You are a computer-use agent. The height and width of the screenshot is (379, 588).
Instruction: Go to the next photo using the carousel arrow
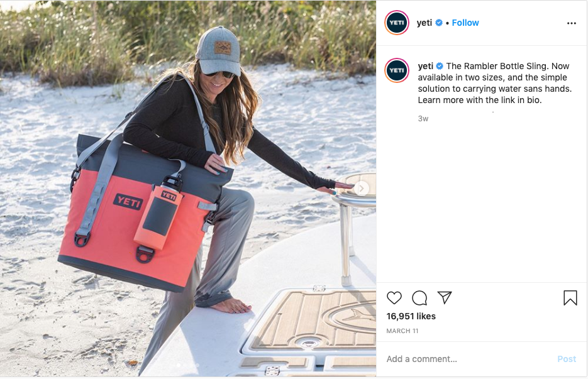[362, 189]
